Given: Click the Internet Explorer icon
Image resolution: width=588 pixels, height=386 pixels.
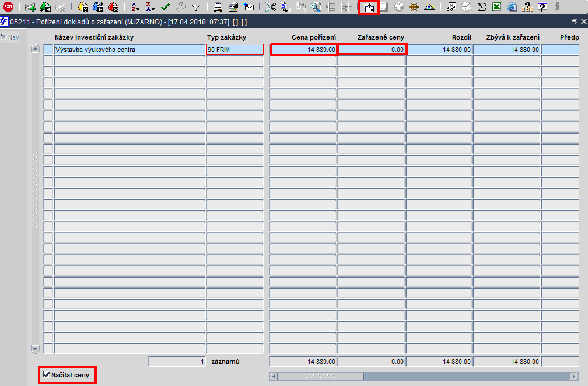Looking at the screenshot, I should click(512, 7).
